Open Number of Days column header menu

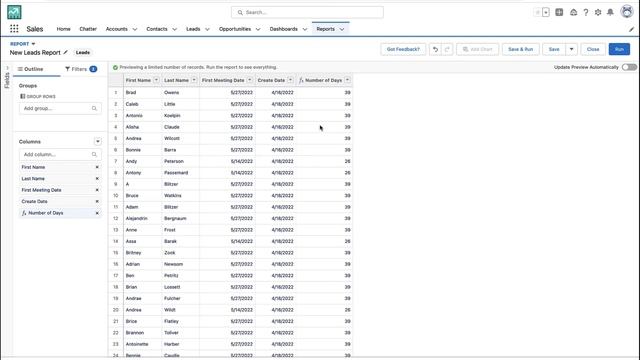pyautogui.click(x=347, y=80)
